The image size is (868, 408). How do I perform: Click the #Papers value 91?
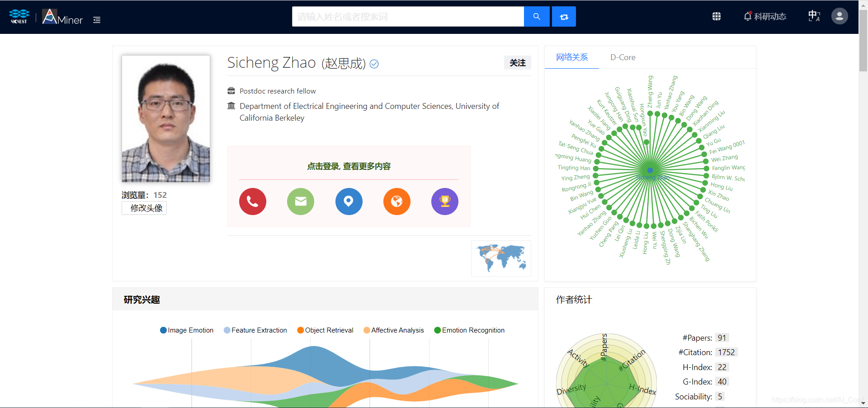(722, 338)
